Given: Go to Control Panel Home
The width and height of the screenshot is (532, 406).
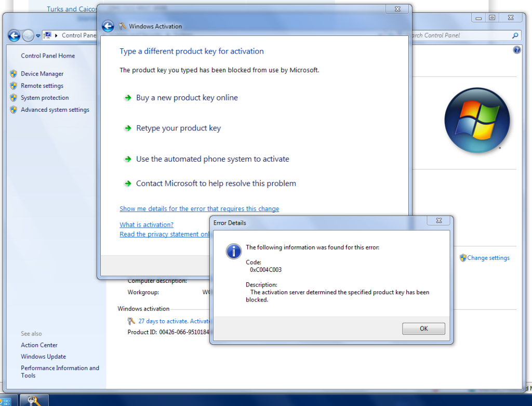Looking at the screenshot, I should point(48,56).
